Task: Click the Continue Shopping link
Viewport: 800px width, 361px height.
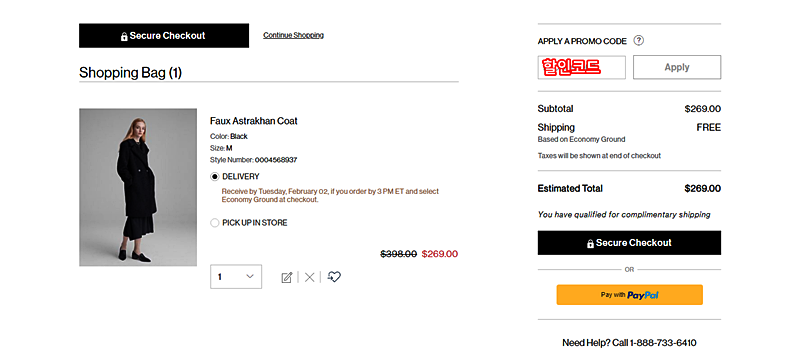Action: pos(293,35)
